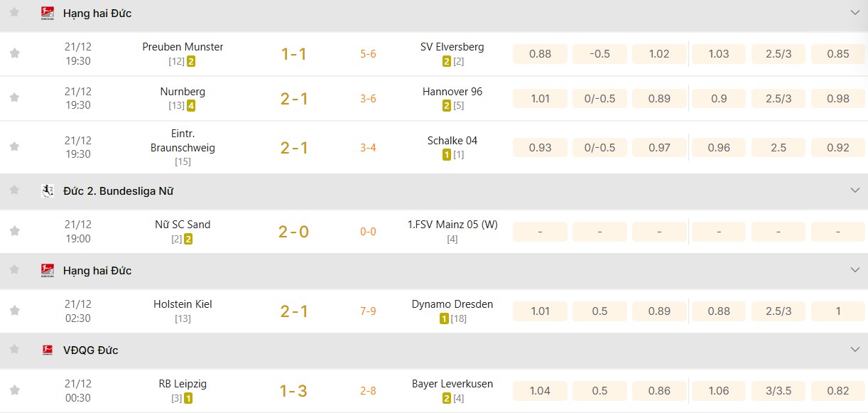This screenshot has width=868, height=413.
Task: Select the 3/3.5 over-under line for Leipzig match
Action: coord(779,390)
